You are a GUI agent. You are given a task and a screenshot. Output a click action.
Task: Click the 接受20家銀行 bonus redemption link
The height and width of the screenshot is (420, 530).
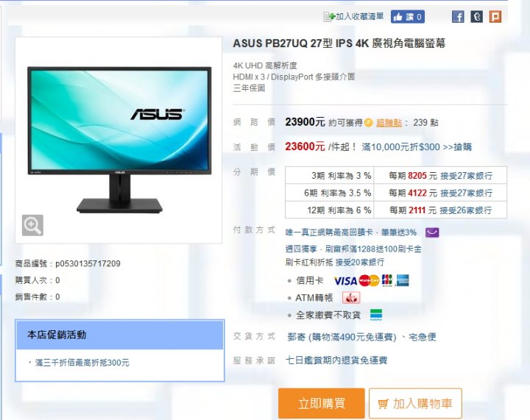pos(360,262)
